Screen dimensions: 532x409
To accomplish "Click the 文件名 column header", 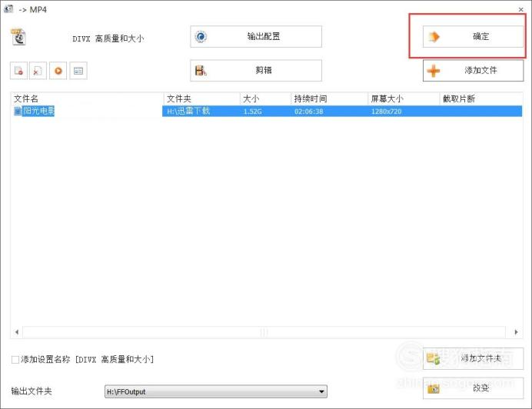I will click(88, 98).
